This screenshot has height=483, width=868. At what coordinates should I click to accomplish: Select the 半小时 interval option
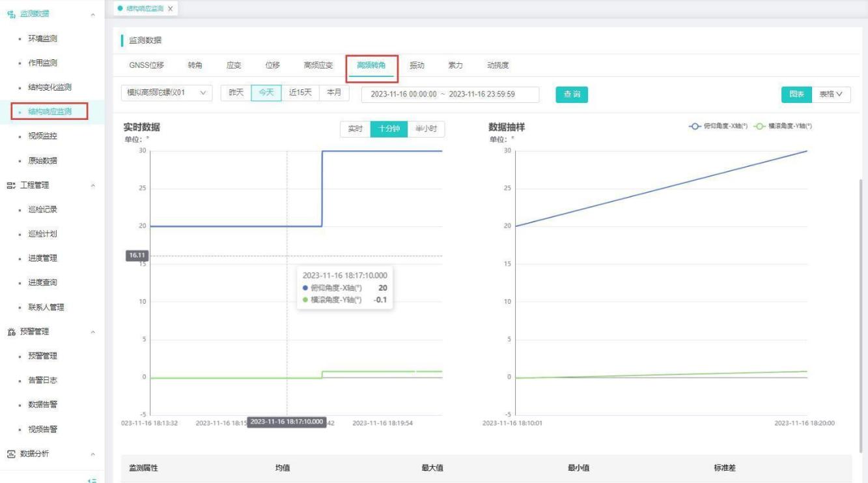426,129
